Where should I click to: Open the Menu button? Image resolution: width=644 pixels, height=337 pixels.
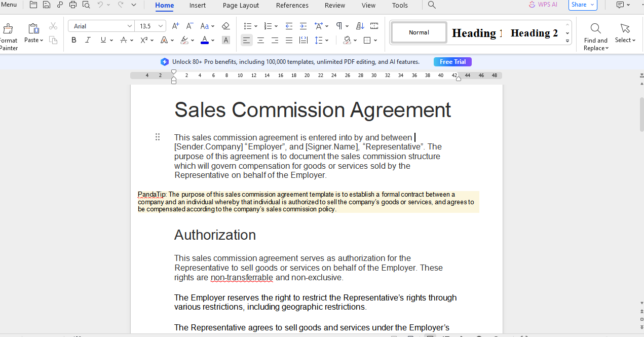point(9,5)
